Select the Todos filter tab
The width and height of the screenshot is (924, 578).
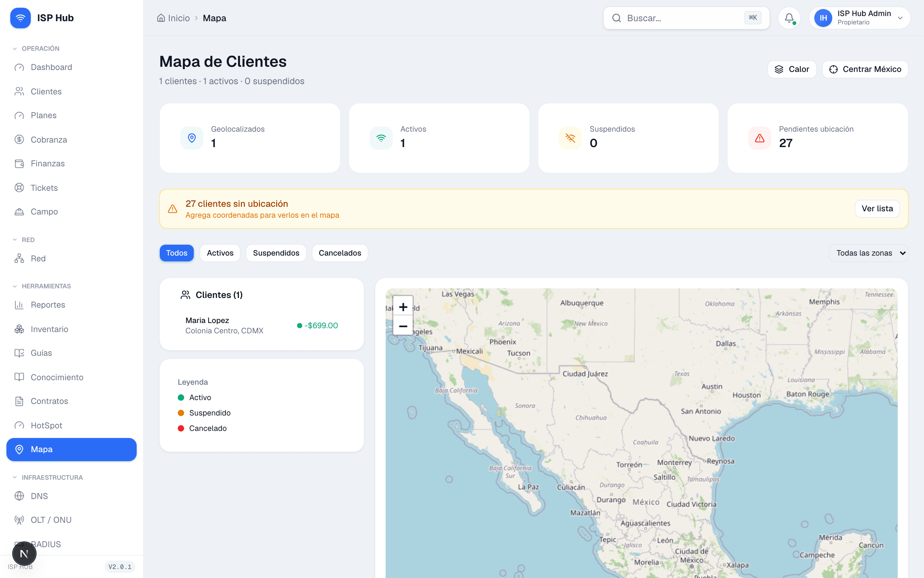coord(177,253)
